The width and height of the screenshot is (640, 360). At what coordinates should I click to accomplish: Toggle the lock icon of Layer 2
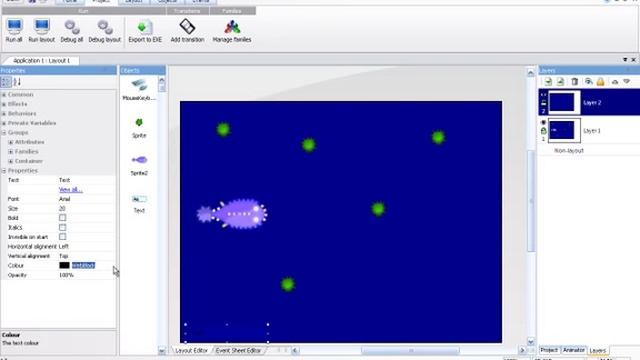tap(543, 103)
